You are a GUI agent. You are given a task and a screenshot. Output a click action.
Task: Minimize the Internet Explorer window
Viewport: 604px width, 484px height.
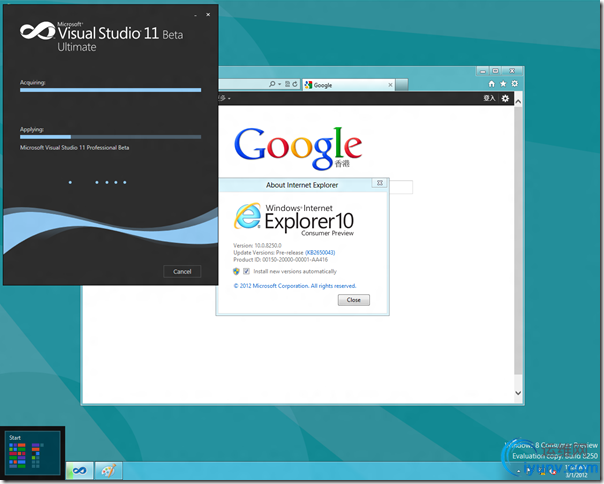(483, 71)
